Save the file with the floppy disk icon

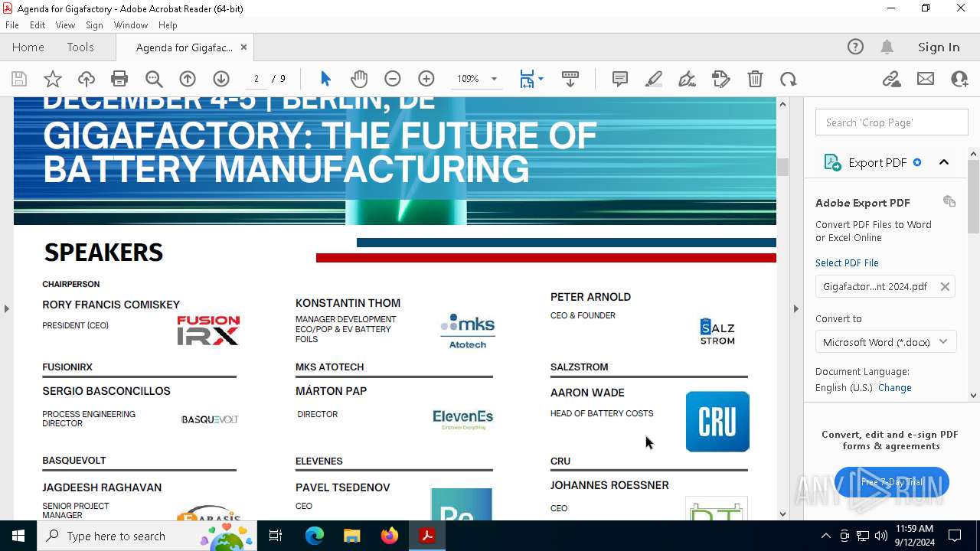19,79
